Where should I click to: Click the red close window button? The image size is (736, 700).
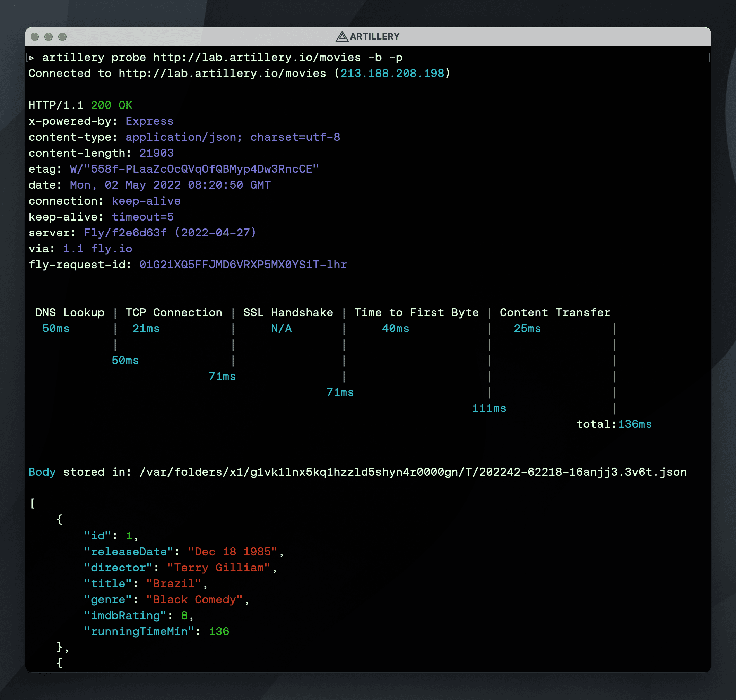(35, 36)
